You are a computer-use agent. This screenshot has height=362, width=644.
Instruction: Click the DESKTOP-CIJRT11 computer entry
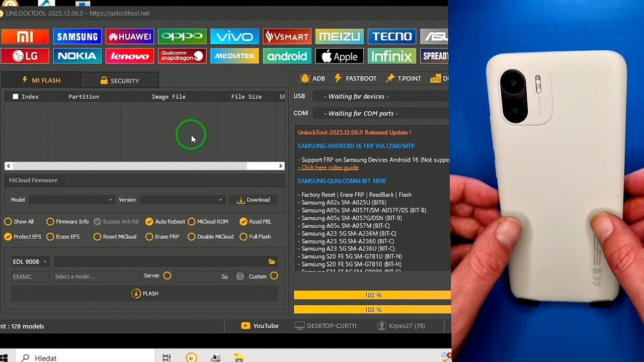[326, 326]
